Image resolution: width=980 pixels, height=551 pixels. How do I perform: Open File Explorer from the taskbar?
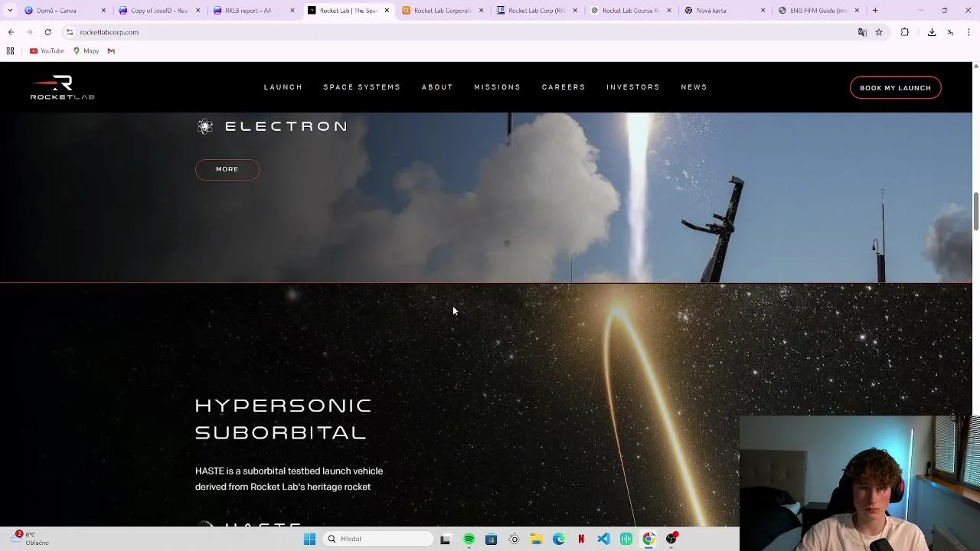pos(537,539)
